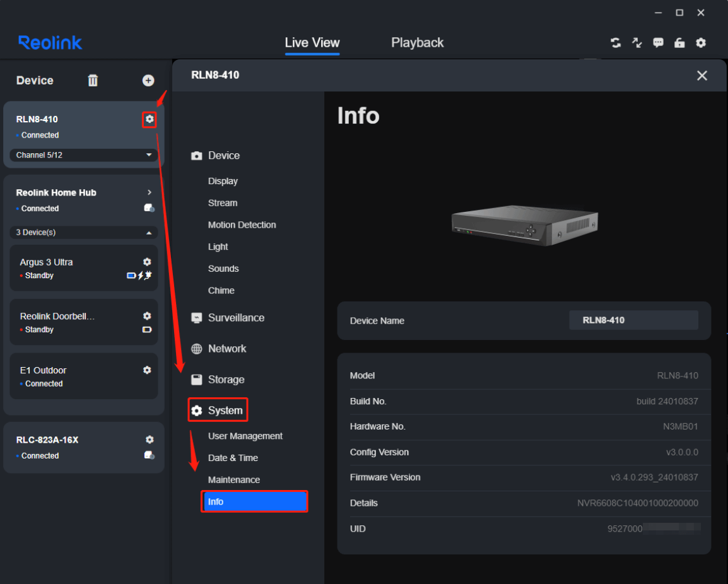Select the RLN8-410 device card
The image size is (728, 584).
(x=83, y=134)
